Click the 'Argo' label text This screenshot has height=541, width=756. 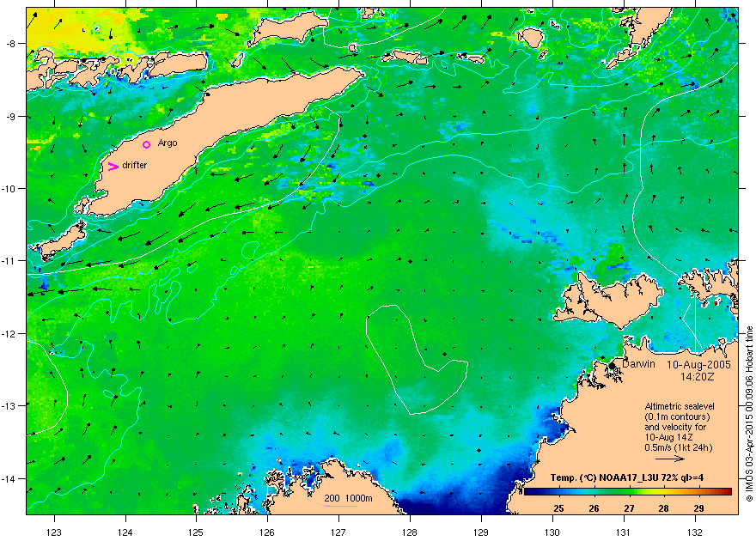[168, 143]
